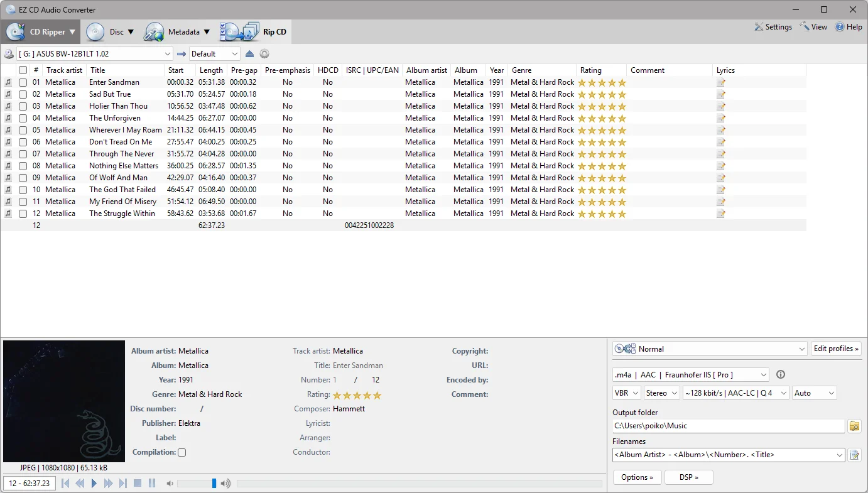Fast forward playback
This screenshot has width=868, height=493.
coord(109,483)
